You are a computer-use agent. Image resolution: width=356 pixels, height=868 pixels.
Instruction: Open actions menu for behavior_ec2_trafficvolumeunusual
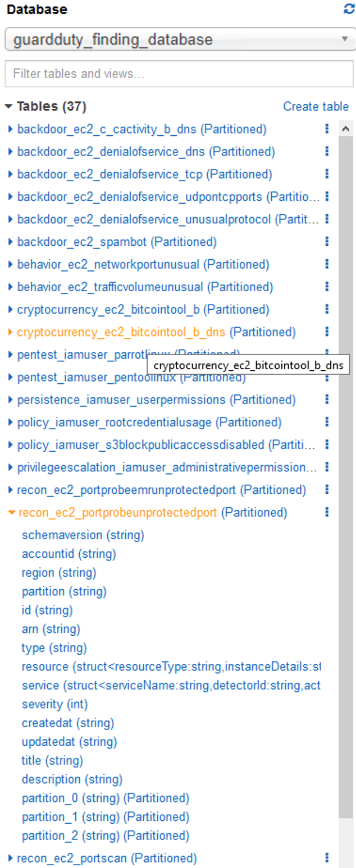[327, 287]
